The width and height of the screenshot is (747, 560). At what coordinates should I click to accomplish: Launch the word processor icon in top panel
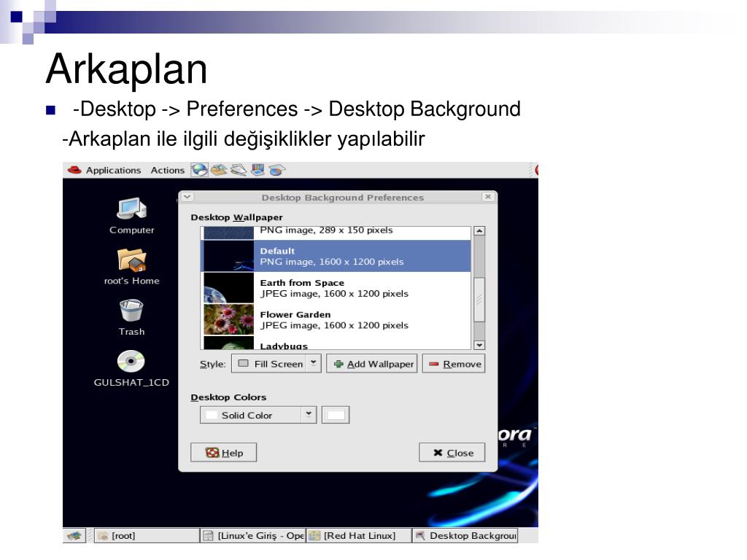pyautogui.click(x=239, y=170)
